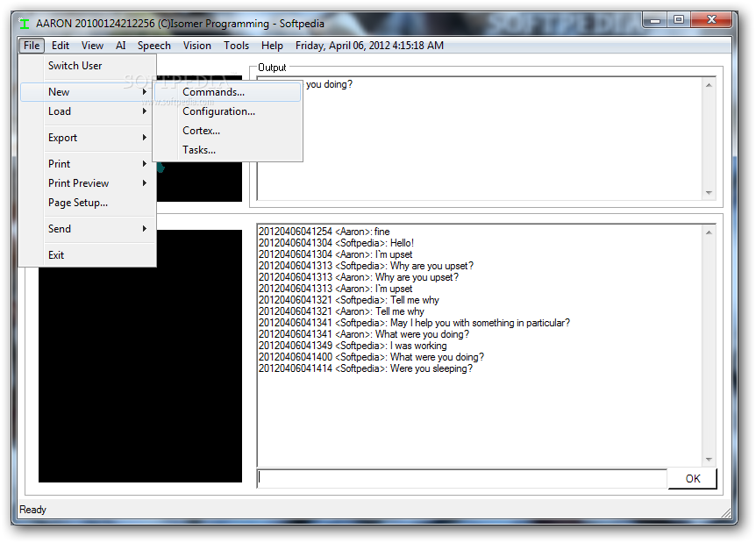Click log line 'May I help you with something'
Screen dimensions: 756x543
pos(414,323)
